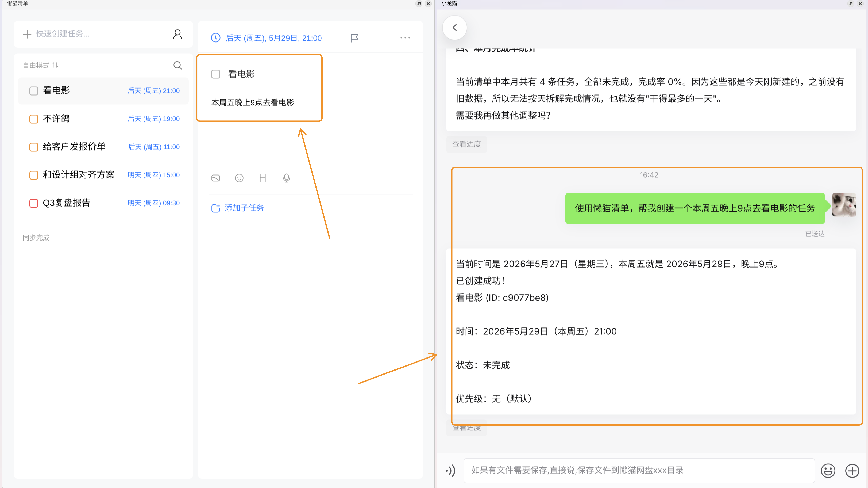
Task: Open the emoji picker in task editor
Action: [239, 178]
